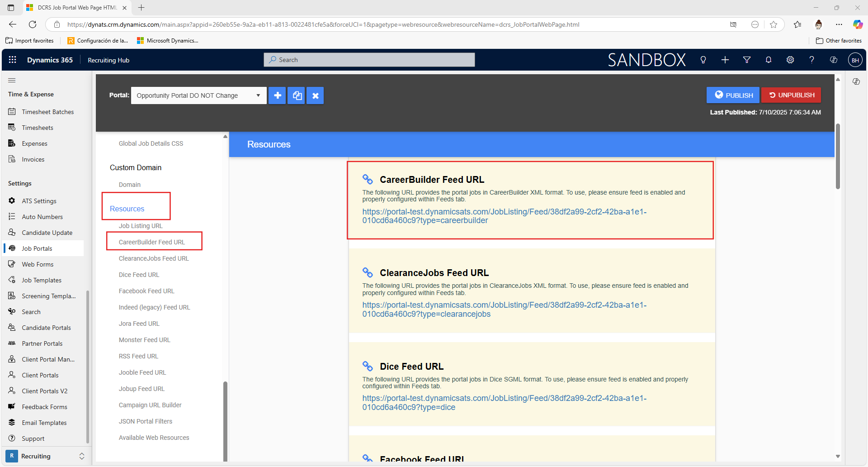Open Email Templates in sidebar

point(44,423)
